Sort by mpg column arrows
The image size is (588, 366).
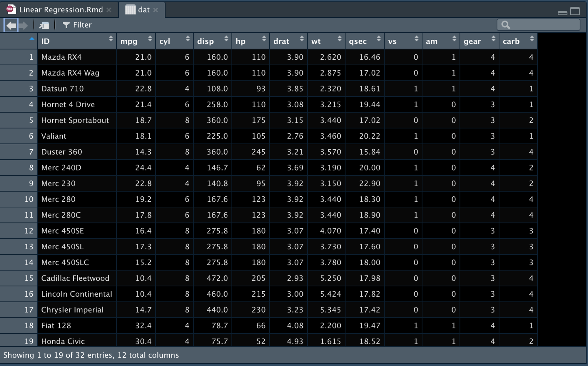150,38
